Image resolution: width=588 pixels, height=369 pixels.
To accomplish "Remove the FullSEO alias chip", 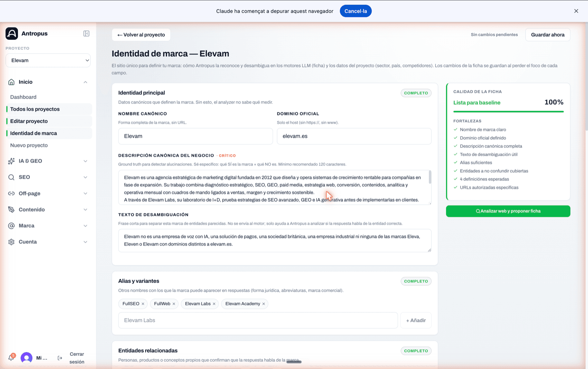I will [143, 304].
